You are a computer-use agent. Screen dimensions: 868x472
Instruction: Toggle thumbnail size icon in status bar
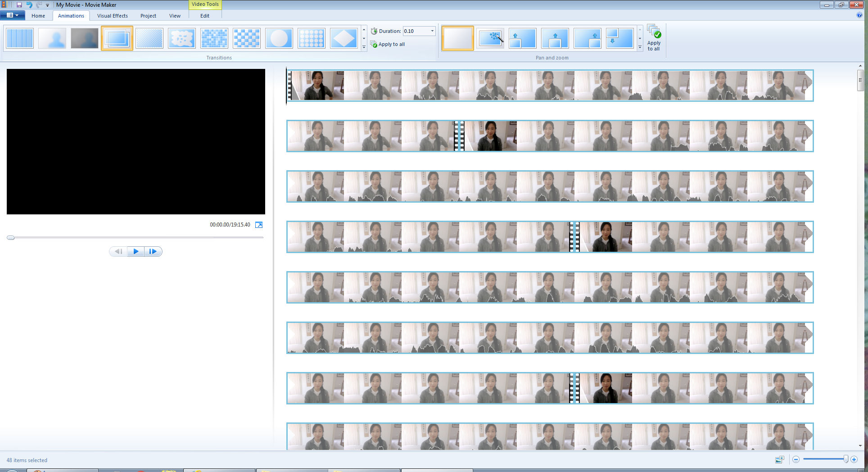point(779,459)
